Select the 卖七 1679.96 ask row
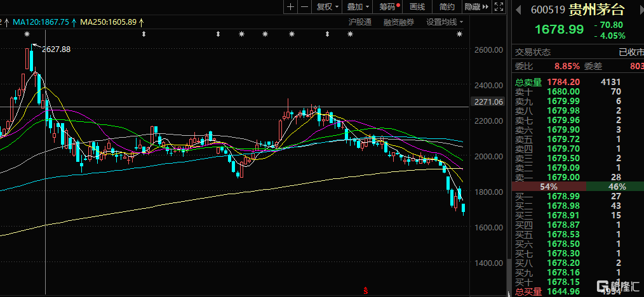The height and width of the screenshot is (297, 644). (x=577, y=120)
